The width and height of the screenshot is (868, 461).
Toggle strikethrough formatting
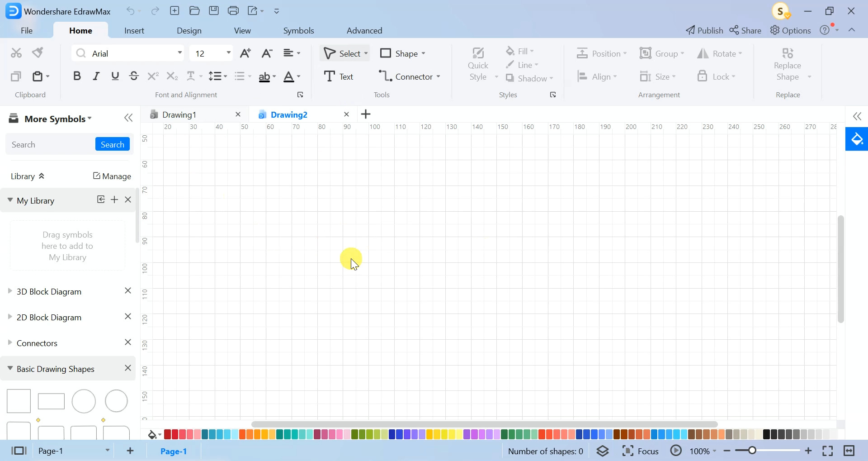point(134,76)
